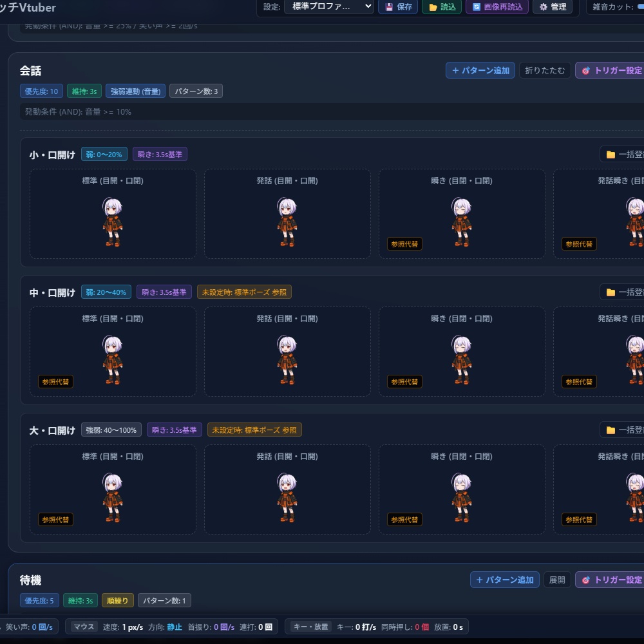Image resolution: width=644 pixels, height=644 pixels.
Task: Click the 画像再読込 reload images button
Action: [x=497, y=7]
